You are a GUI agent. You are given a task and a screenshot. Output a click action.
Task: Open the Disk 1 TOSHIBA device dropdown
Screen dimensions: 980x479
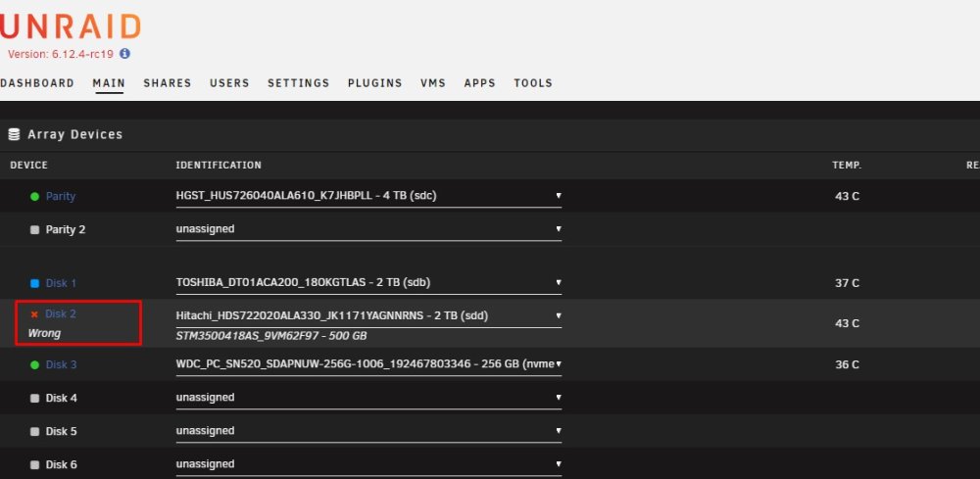pos(368,283)
